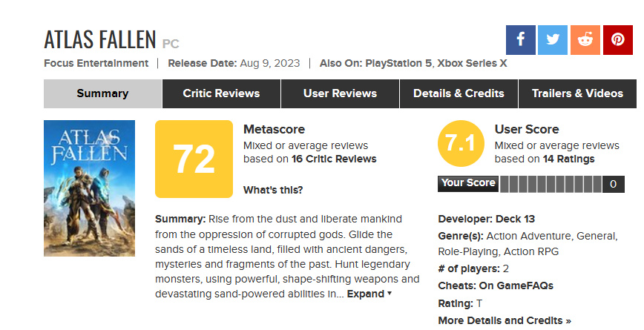The width and height of the screenshot is (644, 330).
Task: Open the Details & Credits tab
Action: click(x=459, y=93)
